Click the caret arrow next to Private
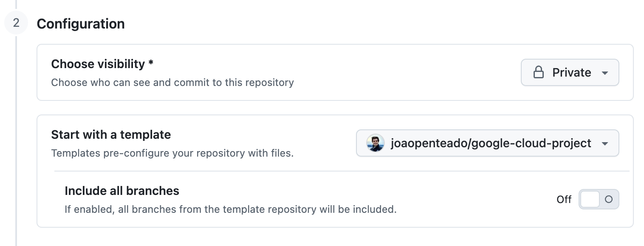 coord(605,73)
